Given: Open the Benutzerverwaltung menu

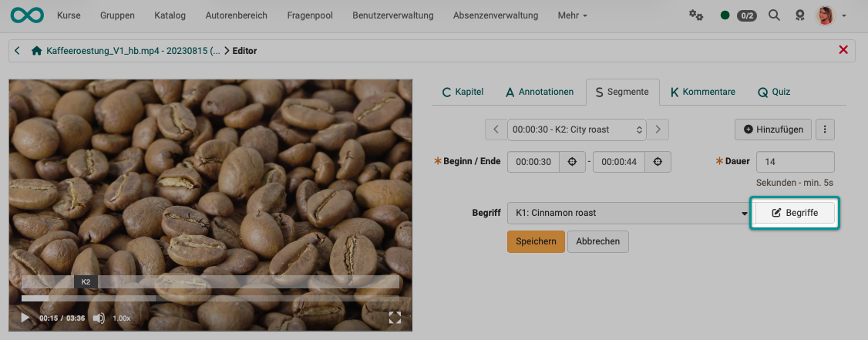Looking at the screenshot, I should (393, 15).
